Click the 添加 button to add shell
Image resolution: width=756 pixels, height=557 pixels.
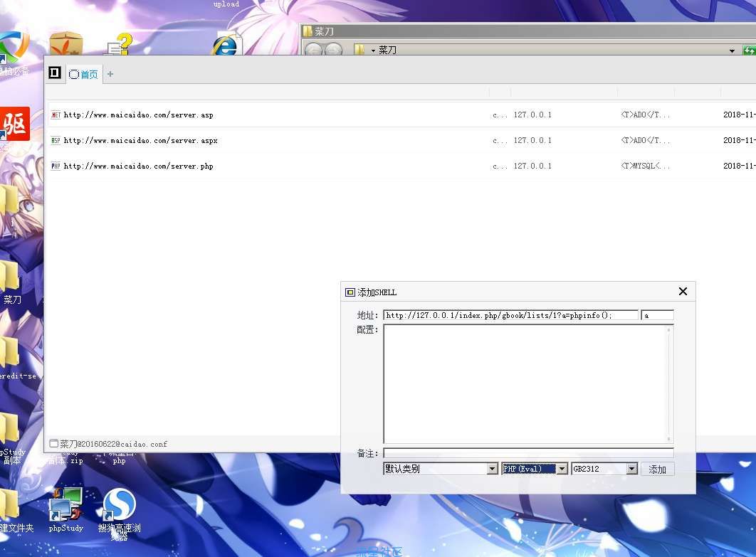pyautogui.click(x=657, y=470)
